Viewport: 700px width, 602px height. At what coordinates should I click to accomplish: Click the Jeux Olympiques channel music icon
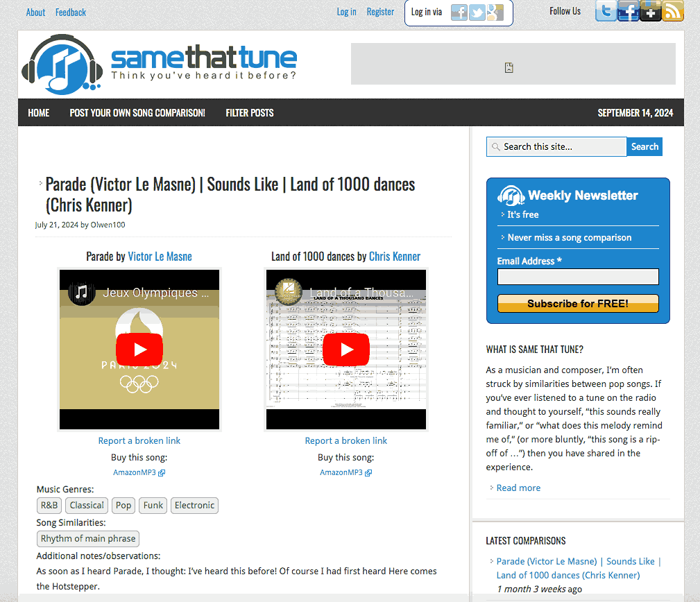(82, 293)
